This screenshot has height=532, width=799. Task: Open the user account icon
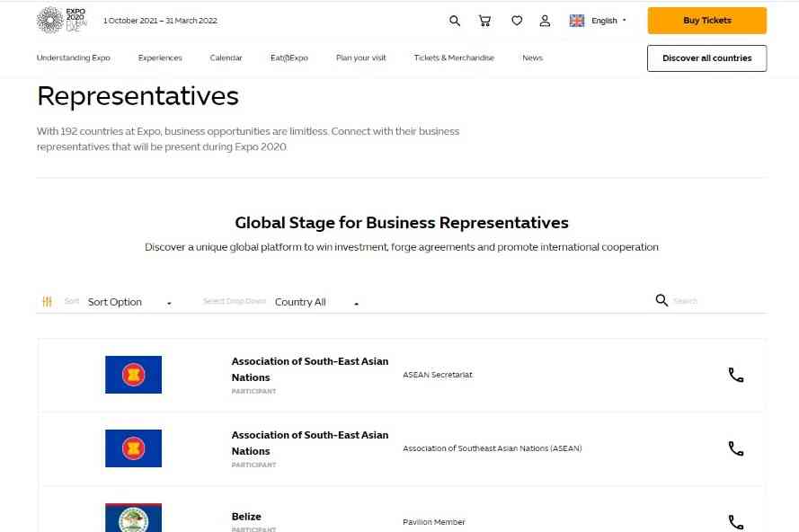click(545, 21)
